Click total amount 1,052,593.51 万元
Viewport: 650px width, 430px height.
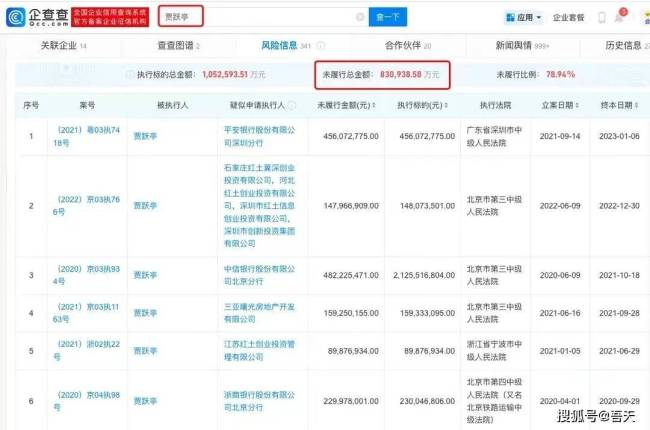point(233,75)
